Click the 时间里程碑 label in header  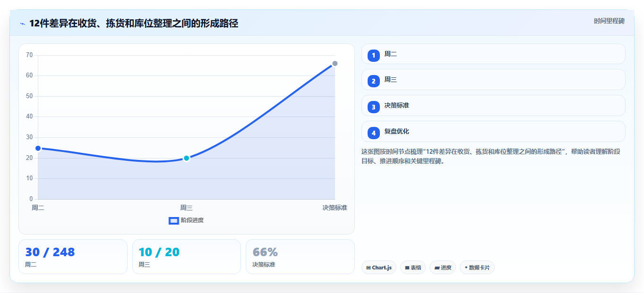point(609,21)
